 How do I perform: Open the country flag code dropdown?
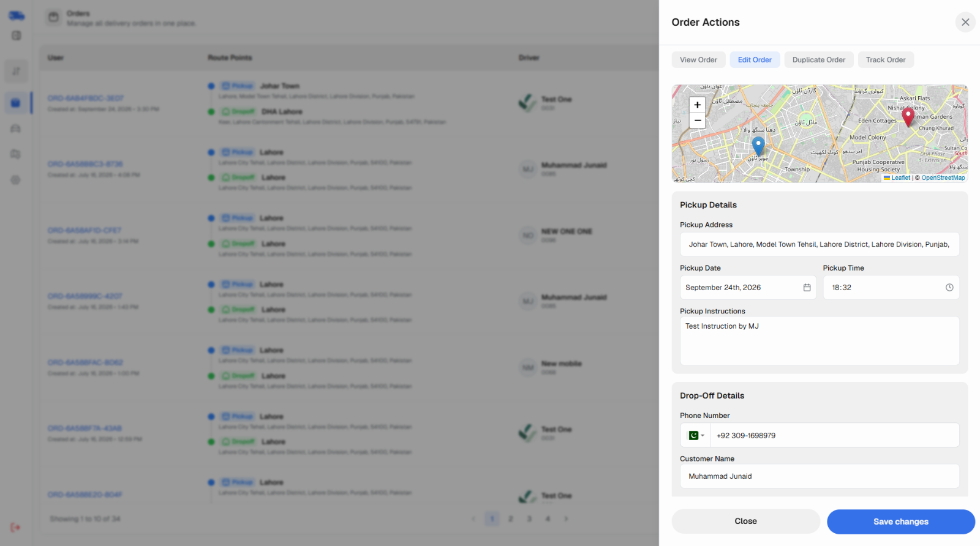[x=696, y=435]
